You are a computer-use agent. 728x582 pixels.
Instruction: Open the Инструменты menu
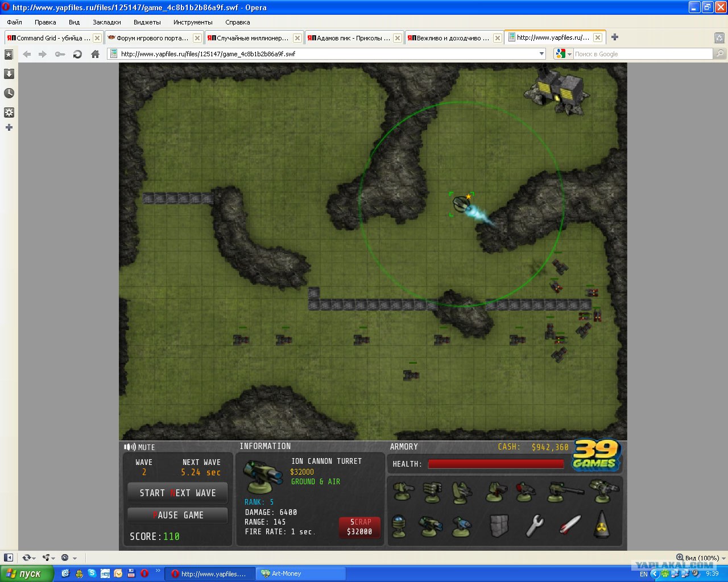point(193,22)
